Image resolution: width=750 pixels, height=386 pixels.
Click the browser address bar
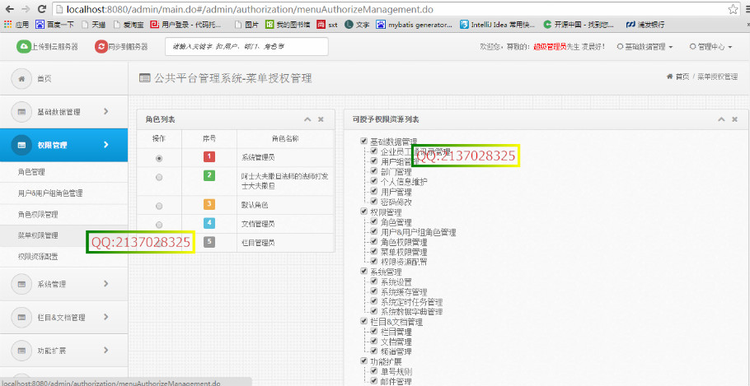pos(390,9)
